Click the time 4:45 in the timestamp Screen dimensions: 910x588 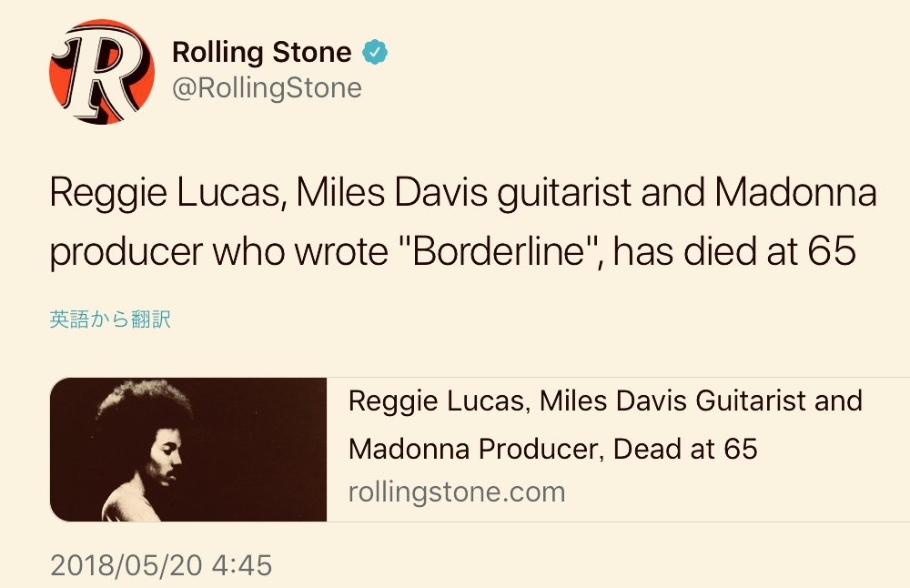point(241,565)
